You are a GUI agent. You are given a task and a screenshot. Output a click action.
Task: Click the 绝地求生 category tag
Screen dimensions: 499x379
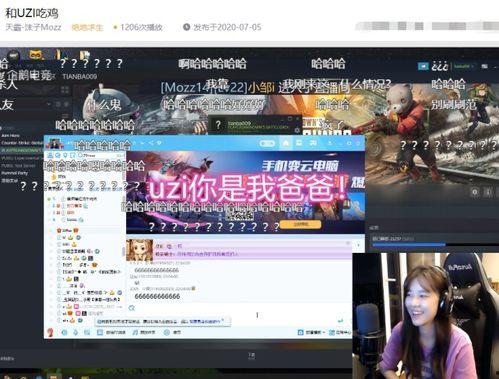87,27
